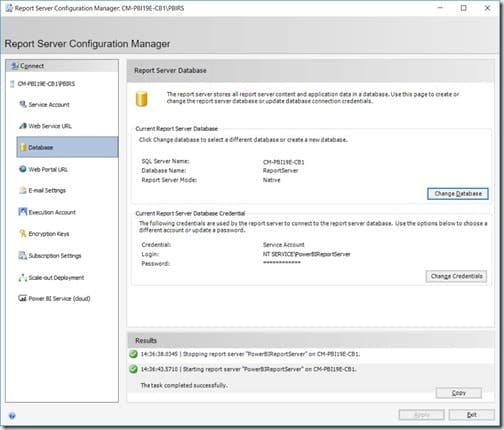Minimize the Configuration Manager window
The height and width of the screenshot is (430, 504).
click(440, 8)
